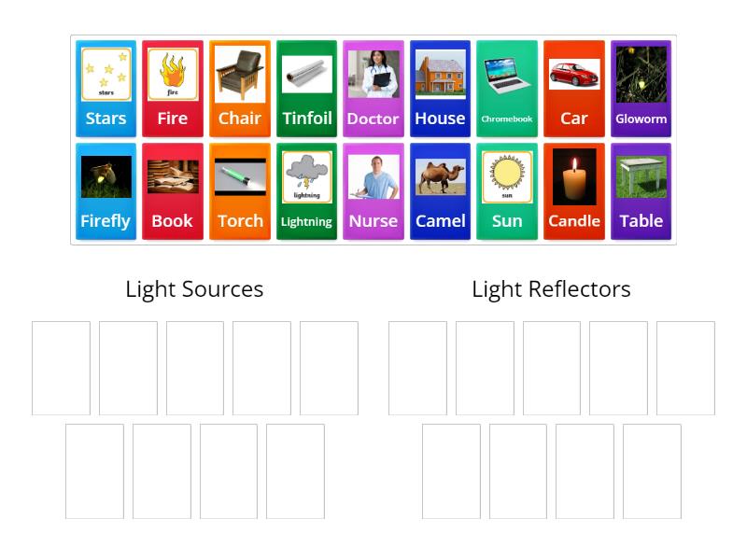This screenshot has width=747, height=560.
Task: Click the last empty slot under Light Reflectors
Action: click(652, 470)
